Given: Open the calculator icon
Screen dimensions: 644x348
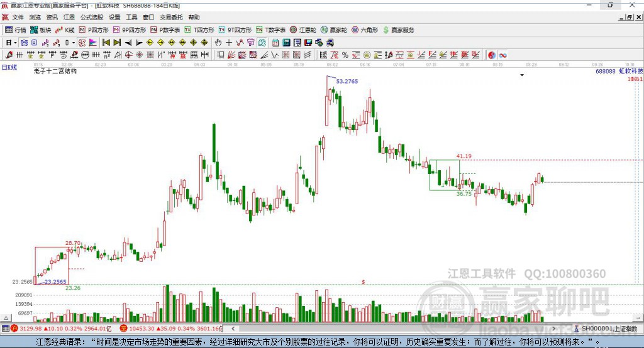Looking at the screenshot, I should click(x=286, y=43).
